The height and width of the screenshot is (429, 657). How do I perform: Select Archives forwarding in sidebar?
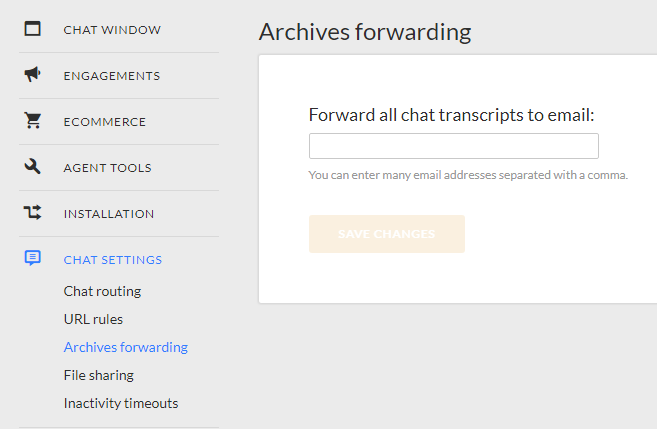coord(126,347)
